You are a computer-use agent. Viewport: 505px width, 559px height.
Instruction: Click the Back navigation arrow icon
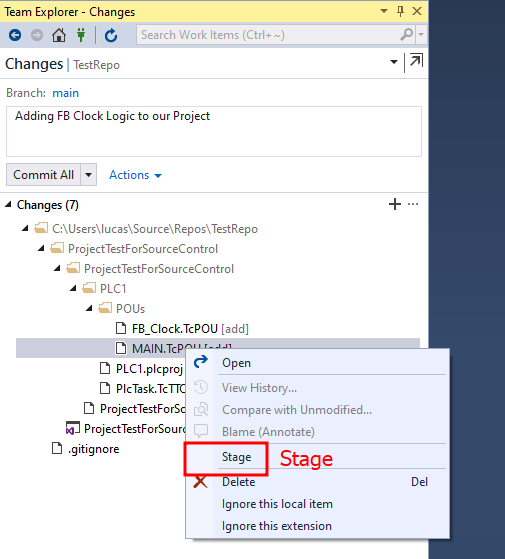15,35
